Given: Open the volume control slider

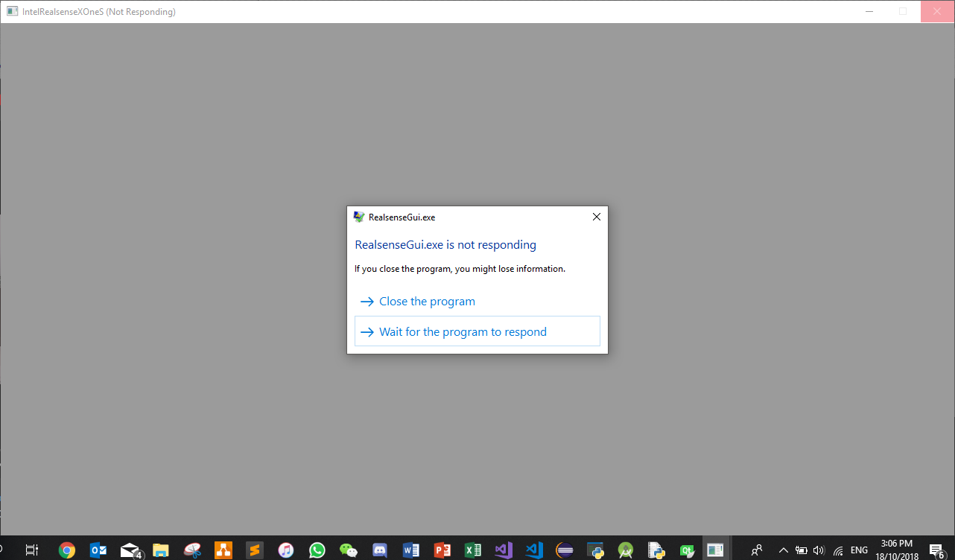Looking at the screenshot, I should pyautogui.click(x=817, y=550).
